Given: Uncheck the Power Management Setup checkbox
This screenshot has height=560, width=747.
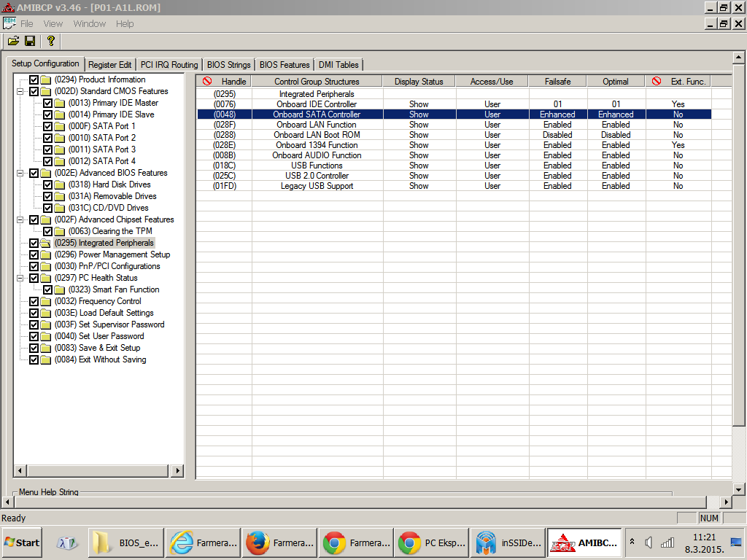Looking at the screenshot, I should click(x=34, y=254).
